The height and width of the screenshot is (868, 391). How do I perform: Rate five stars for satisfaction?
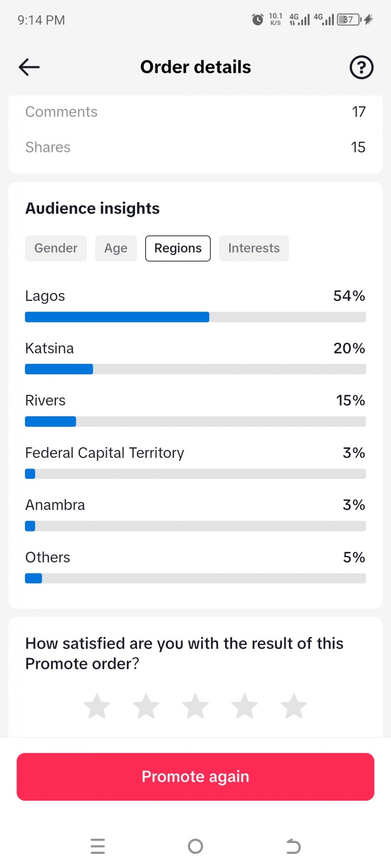(294, 706)
